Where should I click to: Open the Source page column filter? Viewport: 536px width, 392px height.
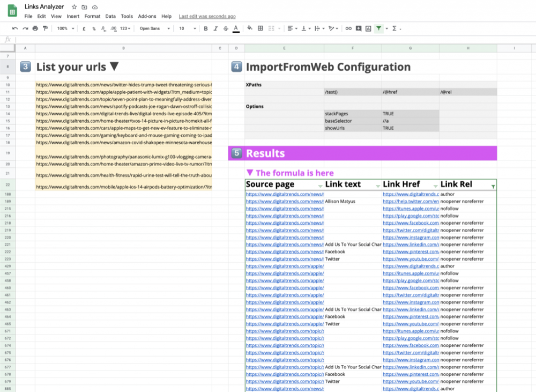tap(321, 186)
